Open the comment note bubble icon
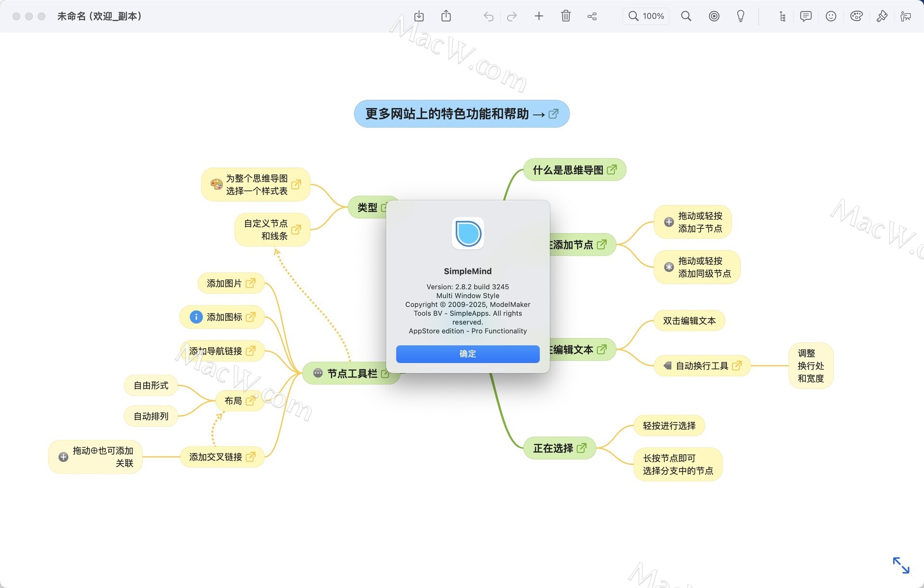The image size is (924, 588). pos(806,16)
